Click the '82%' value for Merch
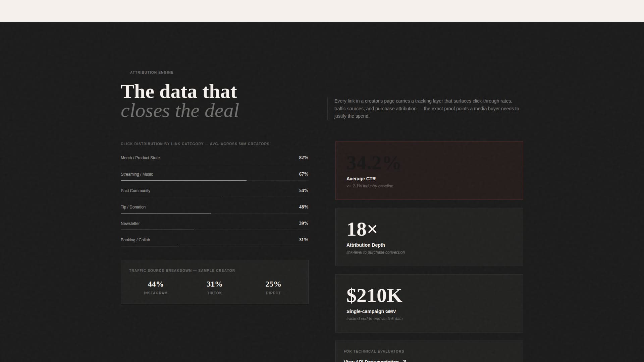The height and width of the screenshot is (362, 644). [304, 158]
